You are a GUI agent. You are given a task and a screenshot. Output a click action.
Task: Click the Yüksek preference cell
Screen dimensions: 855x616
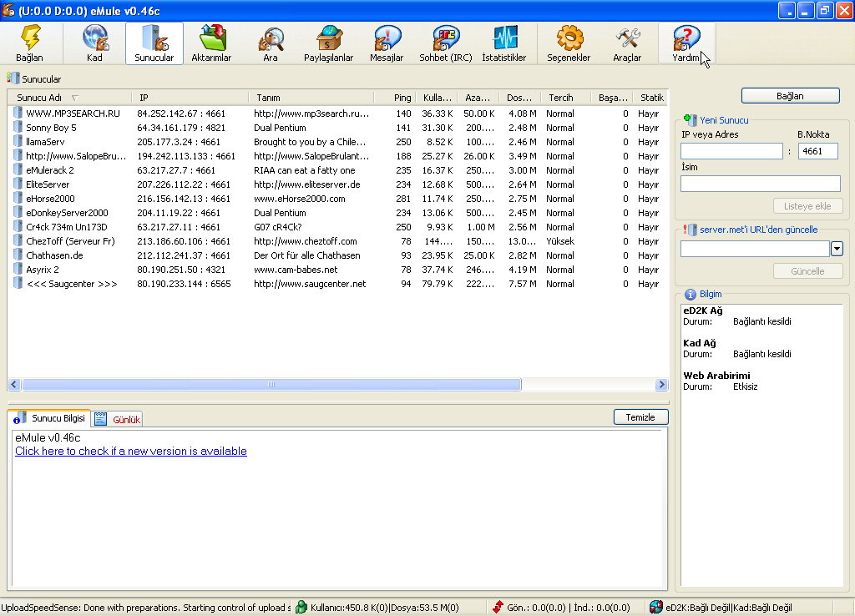coord(560,241)
